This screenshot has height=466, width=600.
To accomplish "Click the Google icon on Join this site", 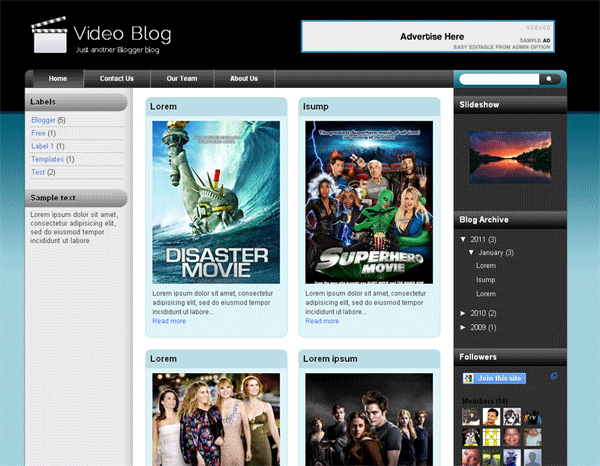I will tap(468, 378).
